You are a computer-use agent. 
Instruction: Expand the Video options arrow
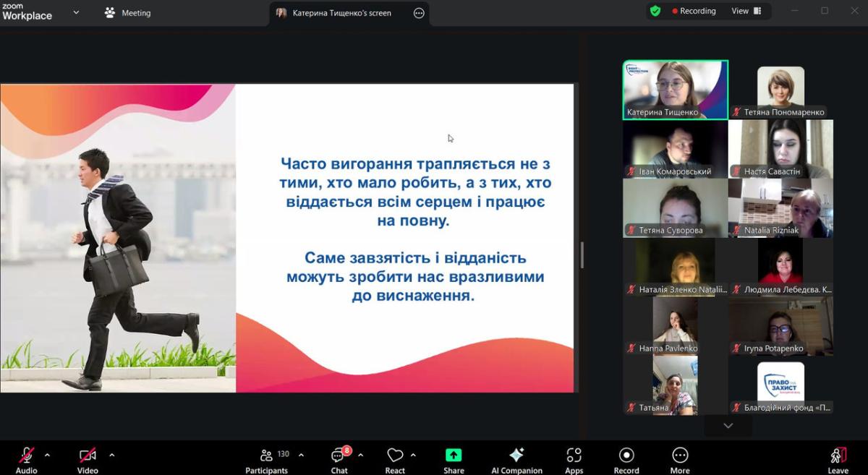point(111,455)
